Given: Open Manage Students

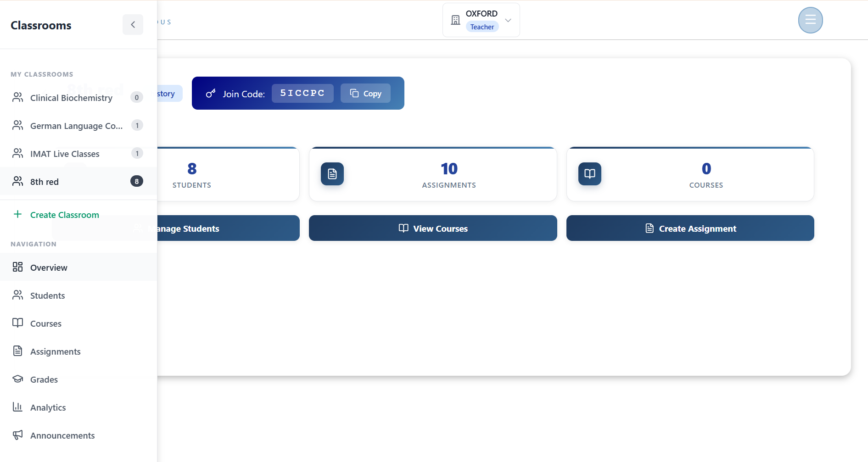Looking at the screenshot, I should coord(228,228).
